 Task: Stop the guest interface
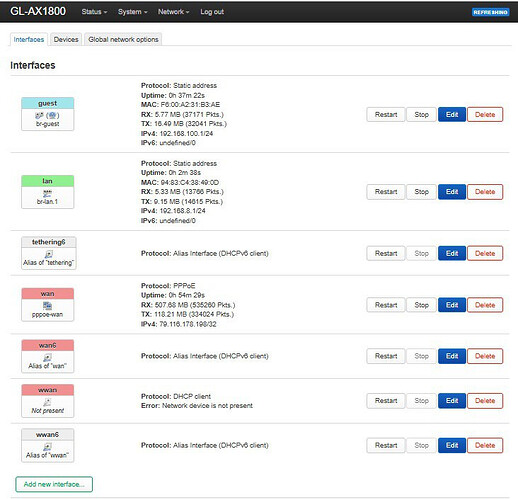(x=421, y=115)
